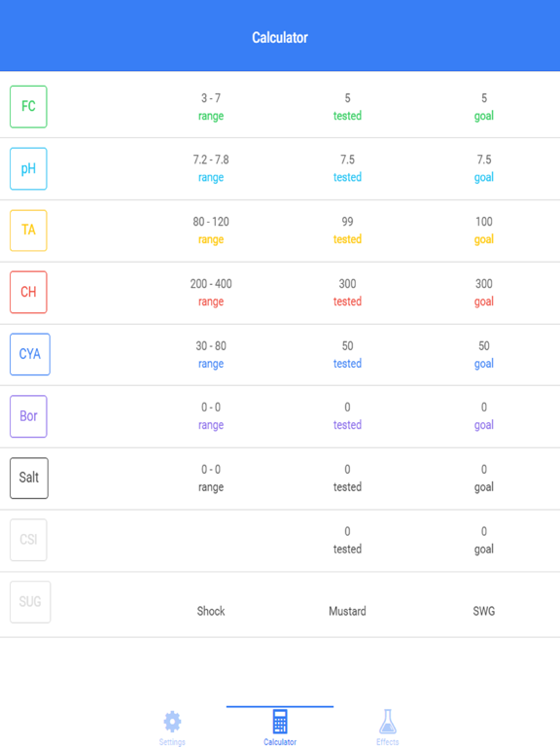Tap the Bor chemical badge
The image size is (560, 747).
[28, 416]
